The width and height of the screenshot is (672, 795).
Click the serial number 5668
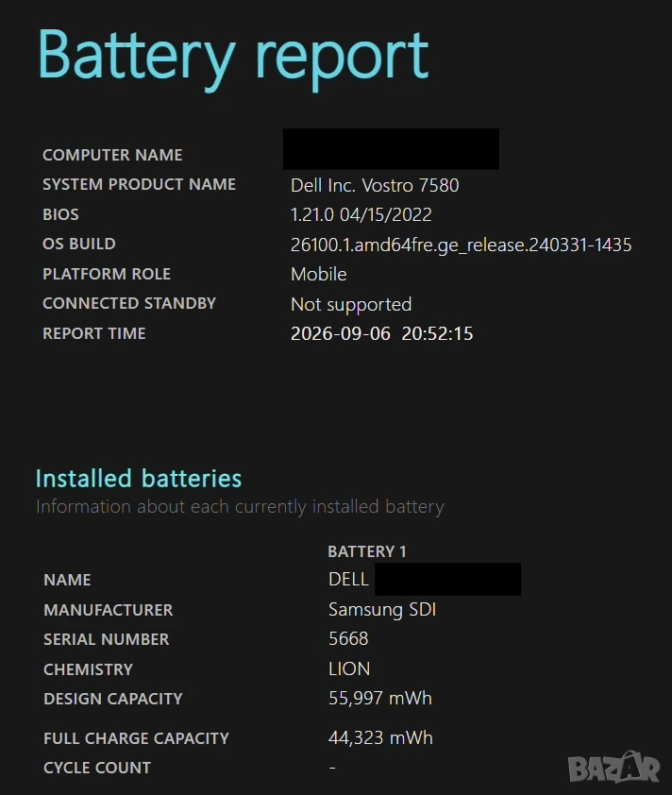[x=348, y=639]
